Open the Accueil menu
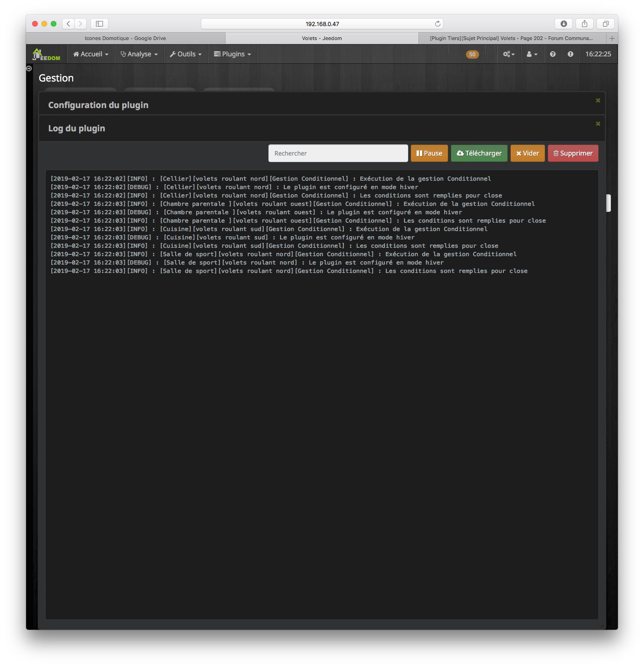This screenshot has width=644, height=667. (91, 54)
